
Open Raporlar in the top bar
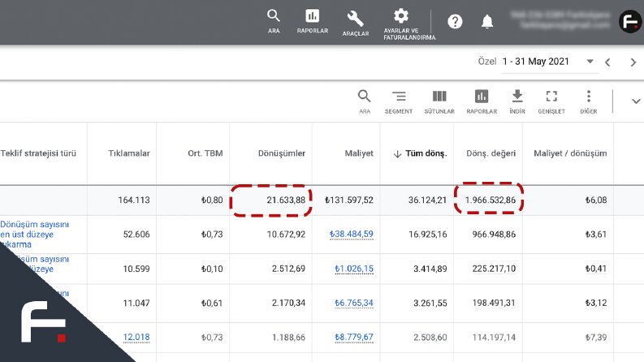(313, 21)
